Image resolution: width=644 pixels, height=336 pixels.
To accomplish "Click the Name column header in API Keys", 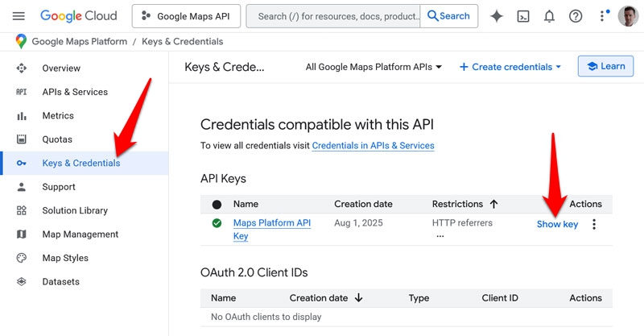I will 246,204.
